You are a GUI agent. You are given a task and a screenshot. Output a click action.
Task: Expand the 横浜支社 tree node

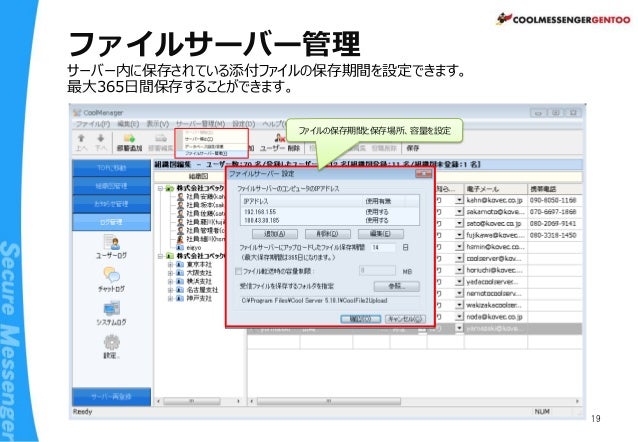pyautogui.click(x=170, y=282)
